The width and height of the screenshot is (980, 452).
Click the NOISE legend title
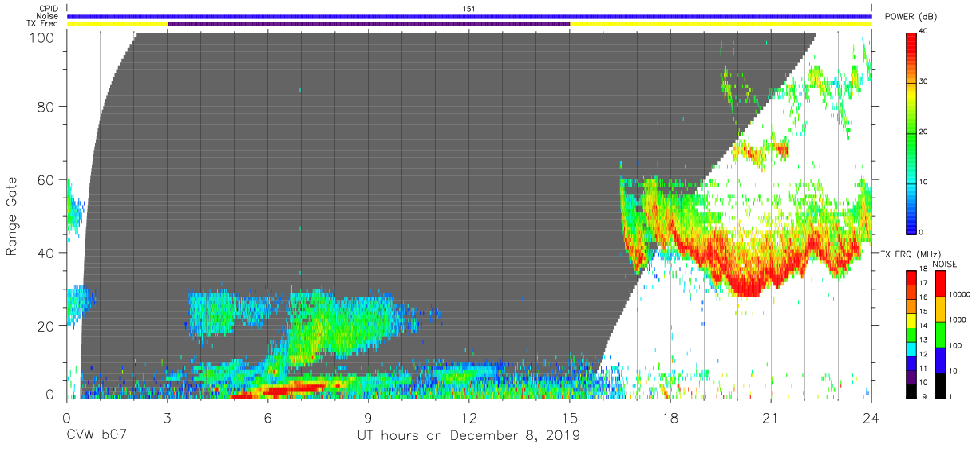point(946,264)
